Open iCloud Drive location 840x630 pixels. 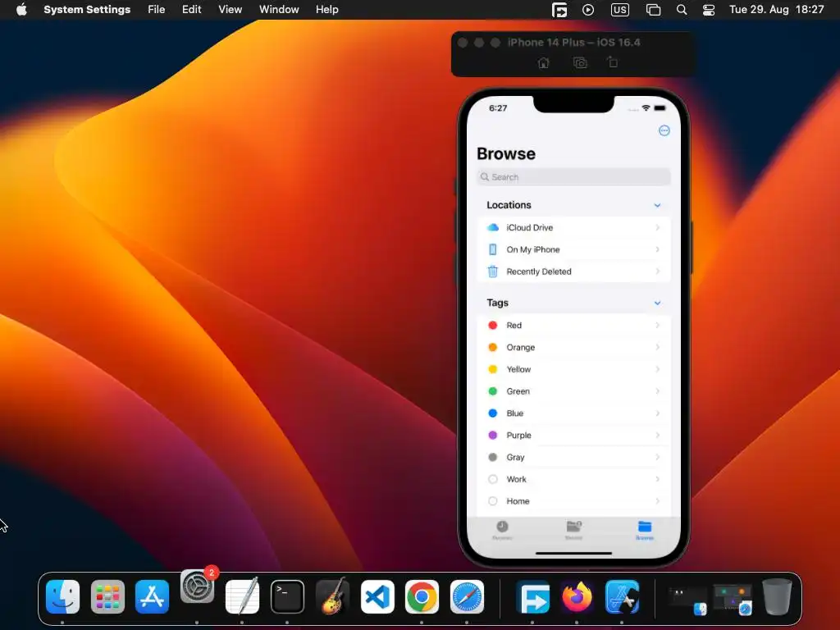click(x=573, y=228)
